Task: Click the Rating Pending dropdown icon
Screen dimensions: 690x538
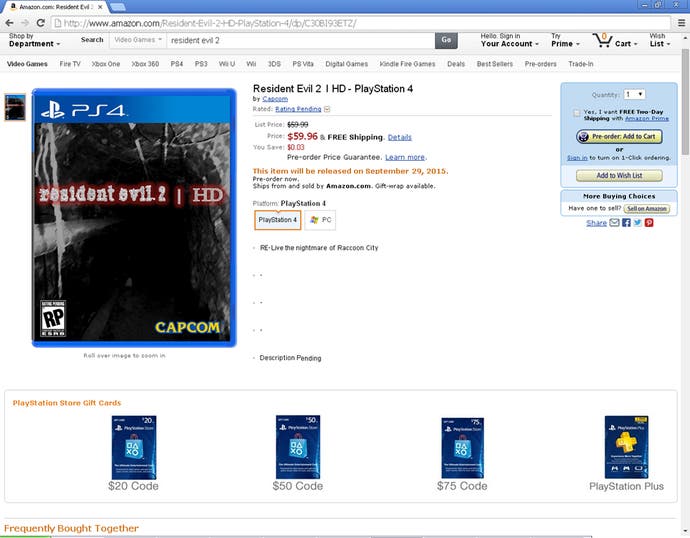Action: pos(327,109)
